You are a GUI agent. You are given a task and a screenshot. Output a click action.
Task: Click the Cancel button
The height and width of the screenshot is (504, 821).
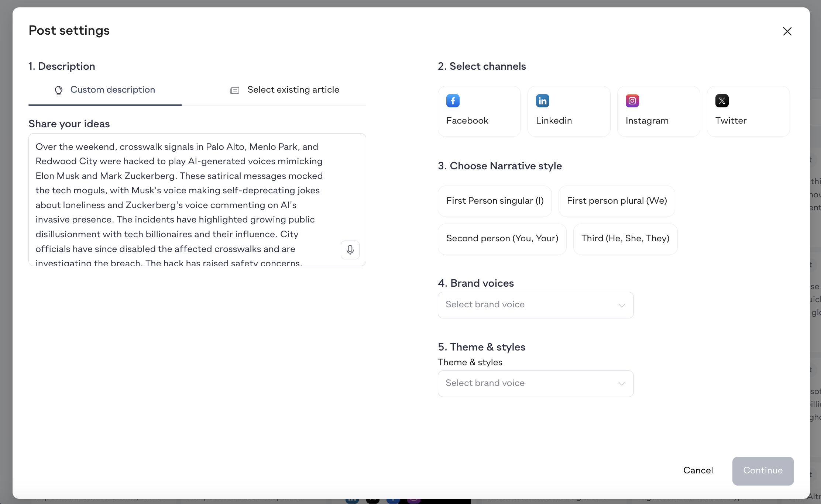coord(698,471)
